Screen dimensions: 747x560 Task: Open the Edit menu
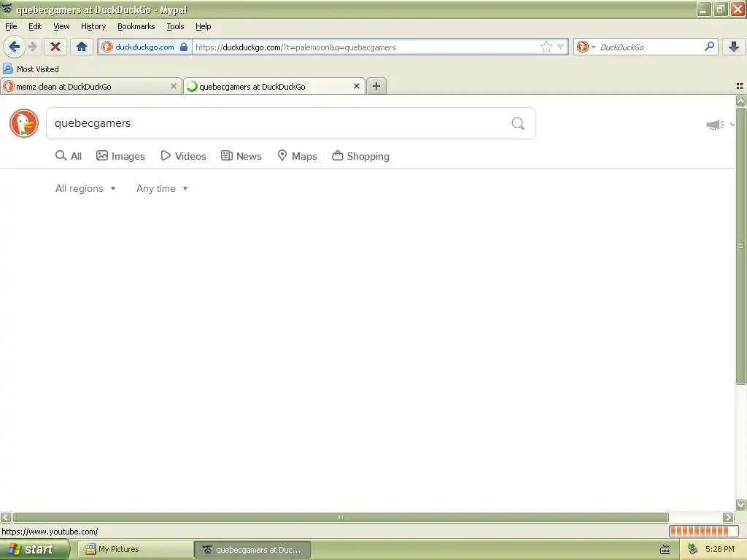click(35, 26)
